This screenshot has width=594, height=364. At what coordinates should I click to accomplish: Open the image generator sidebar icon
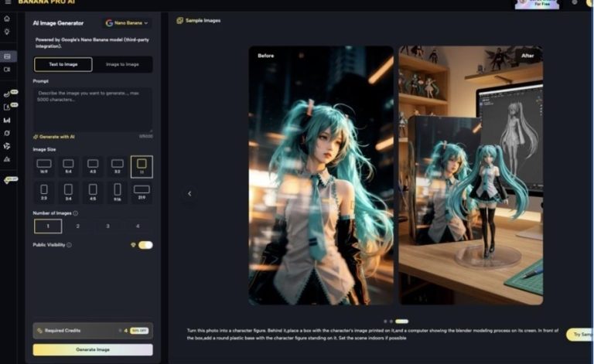pos(7,56)
